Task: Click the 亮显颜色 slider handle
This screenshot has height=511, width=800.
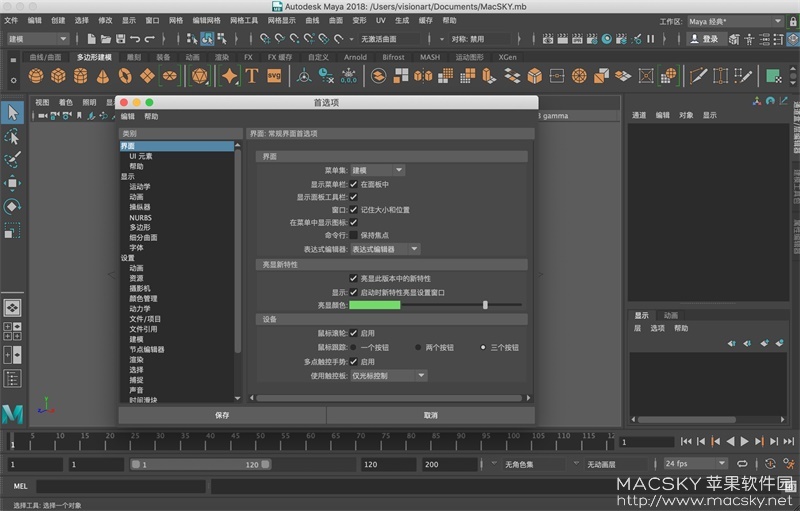Action: point(485,305)
